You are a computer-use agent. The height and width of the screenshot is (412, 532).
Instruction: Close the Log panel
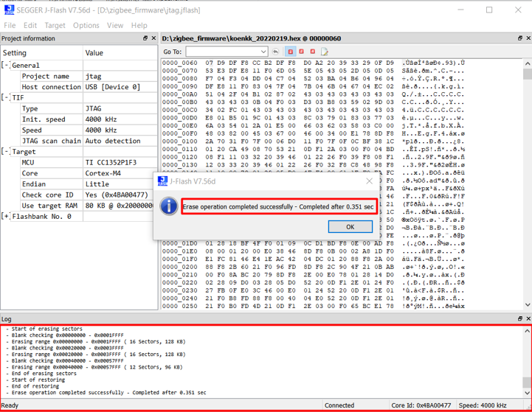[528, 319]
